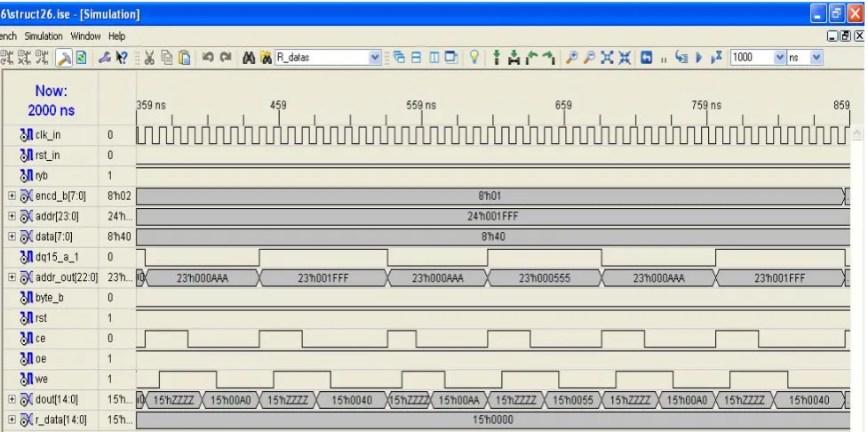
Task: Run simulation with the blue play arrow
Action: (698, 58)
